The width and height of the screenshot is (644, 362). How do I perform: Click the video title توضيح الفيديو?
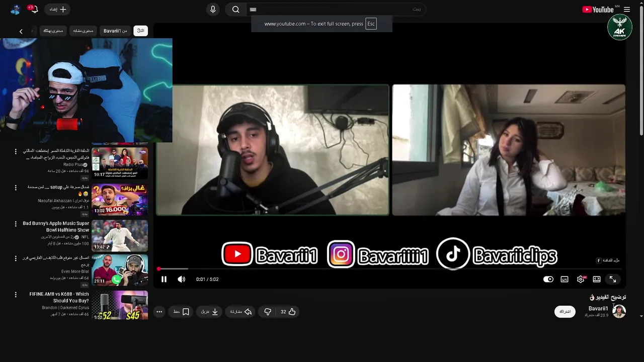tap(608, 297)
